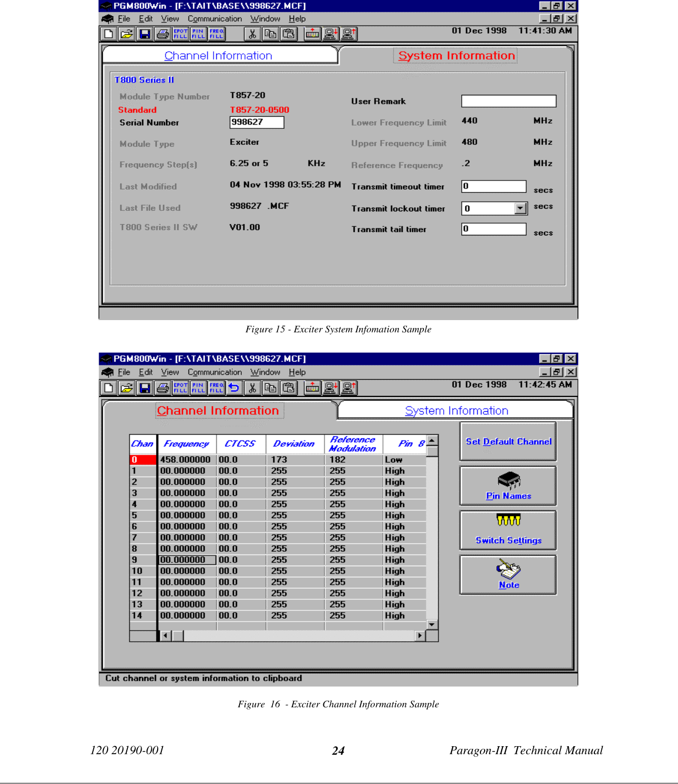Expand the Transmit lockout timer dropdown
Viewport: 678px width, 784px height.
[521, 208]
